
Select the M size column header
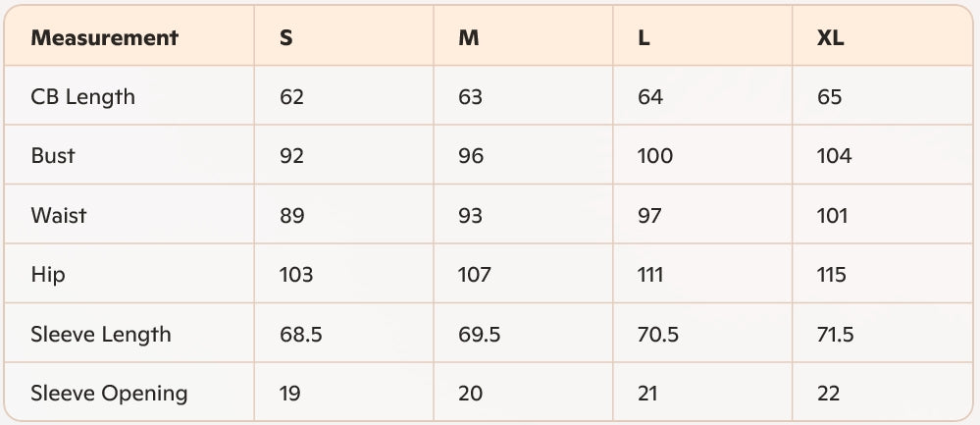[x=469, y=38]
